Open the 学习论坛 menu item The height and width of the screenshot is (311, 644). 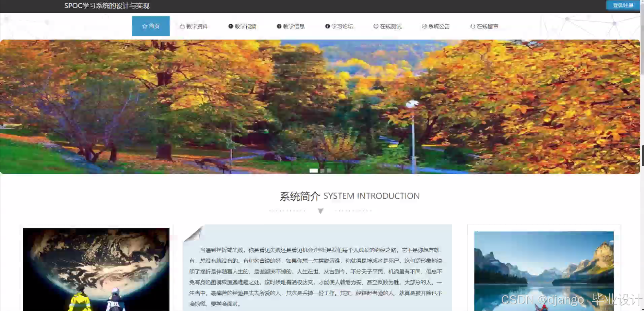pos(342,26)
